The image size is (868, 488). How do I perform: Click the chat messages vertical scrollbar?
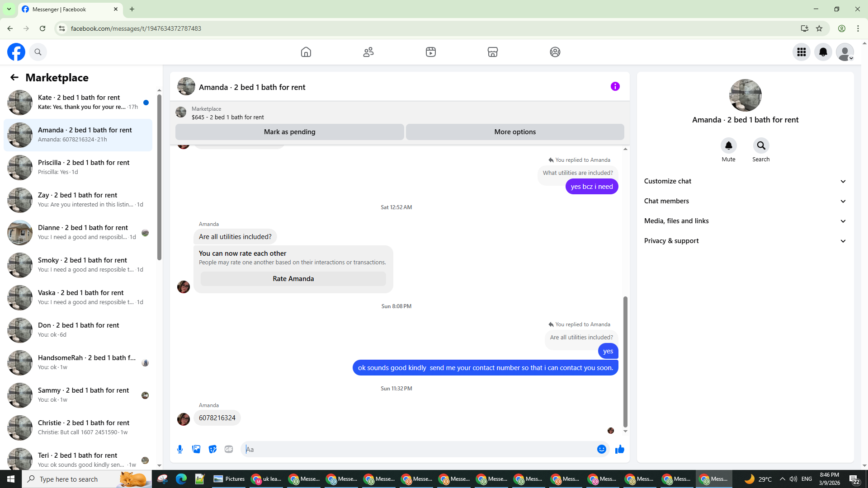[x=625, y=361]
